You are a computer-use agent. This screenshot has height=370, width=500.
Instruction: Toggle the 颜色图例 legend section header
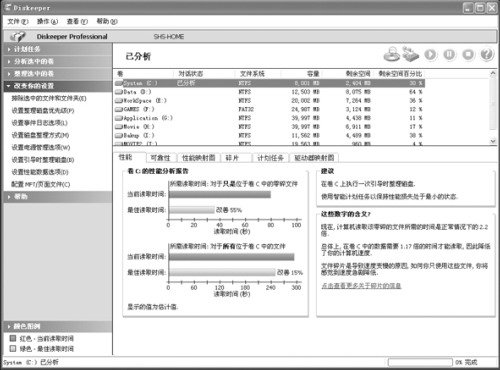coord(58,326)
